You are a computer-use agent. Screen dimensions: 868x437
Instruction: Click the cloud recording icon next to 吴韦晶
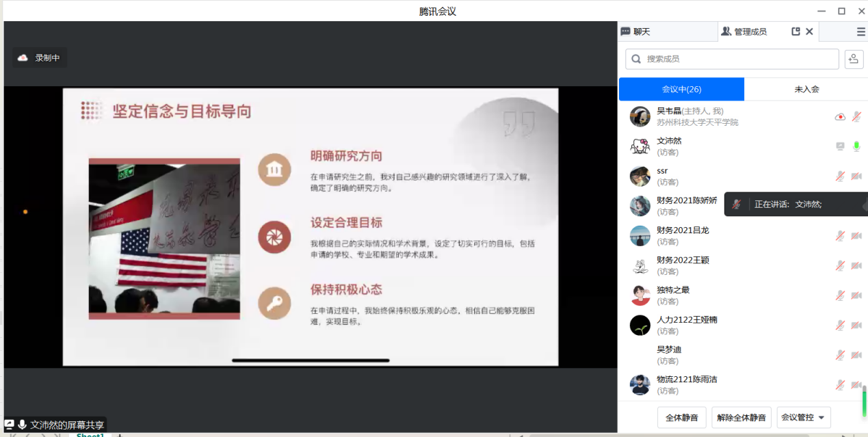pos(840,117)
